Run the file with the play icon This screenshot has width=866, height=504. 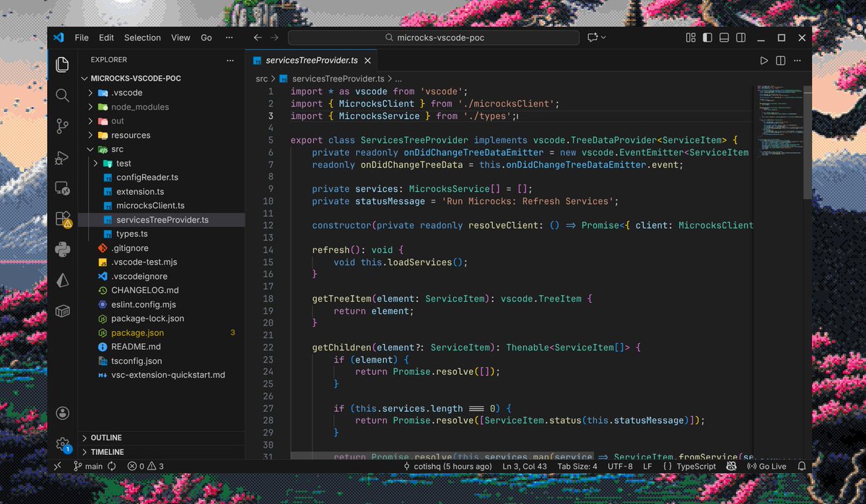pos(764,61)
